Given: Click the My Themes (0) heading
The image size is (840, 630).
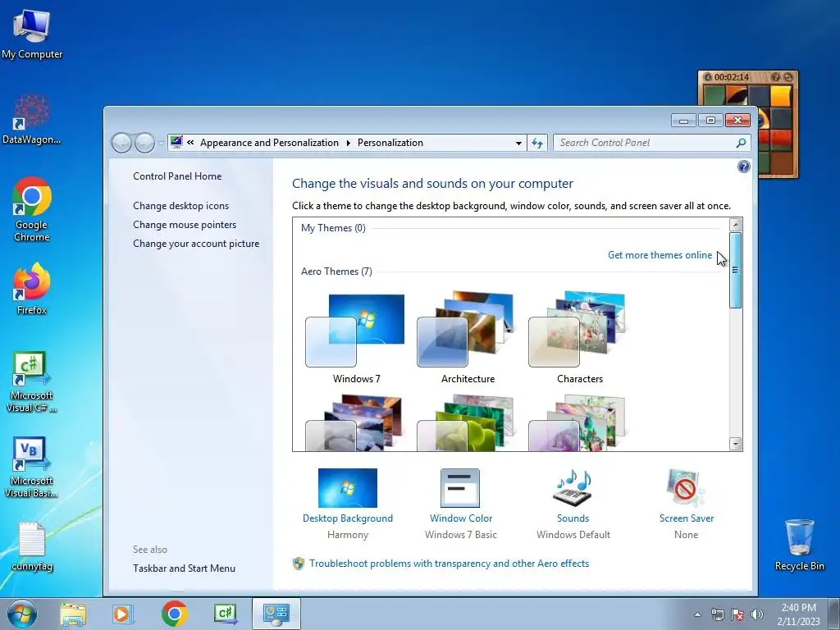Looking at the screenshot, I should 333,228.
